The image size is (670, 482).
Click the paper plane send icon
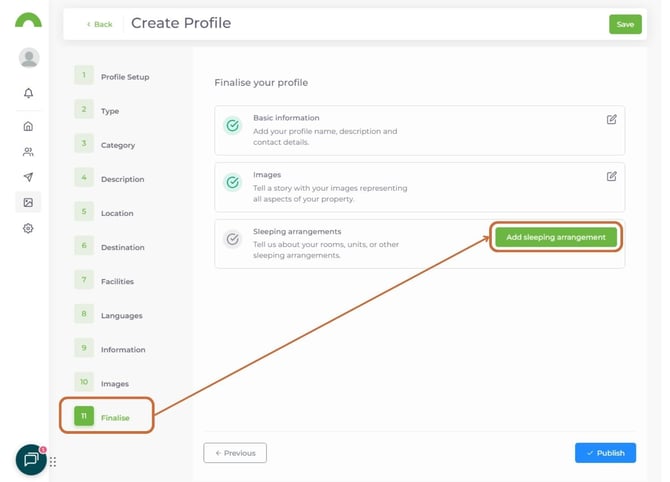[x=28, y=177]
